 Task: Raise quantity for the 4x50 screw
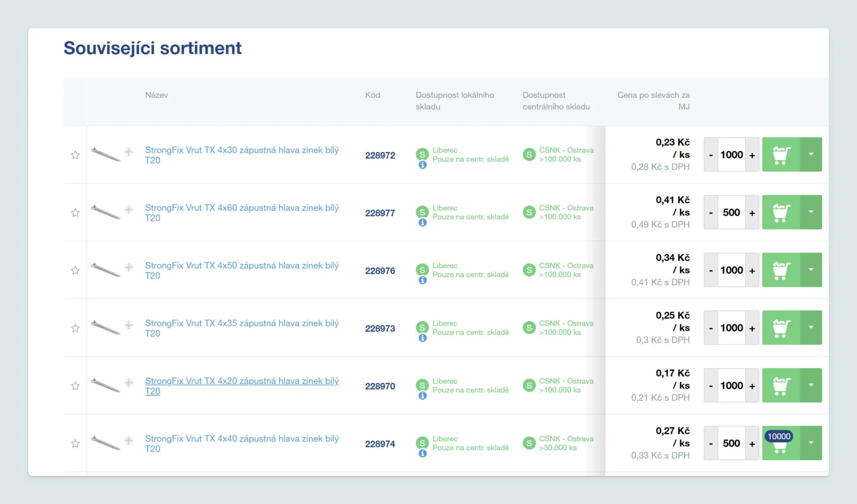coord(752,271)
